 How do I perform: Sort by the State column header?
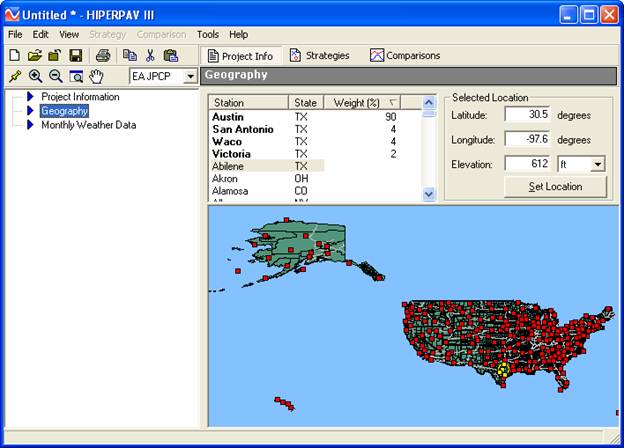point(306,103)
